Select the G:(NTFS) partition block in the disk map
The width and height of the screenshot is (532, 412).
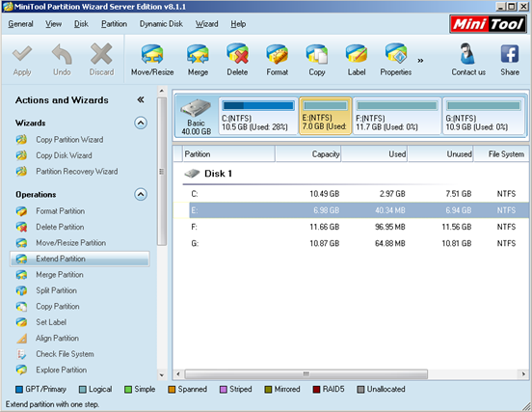(x=484, y=116)
